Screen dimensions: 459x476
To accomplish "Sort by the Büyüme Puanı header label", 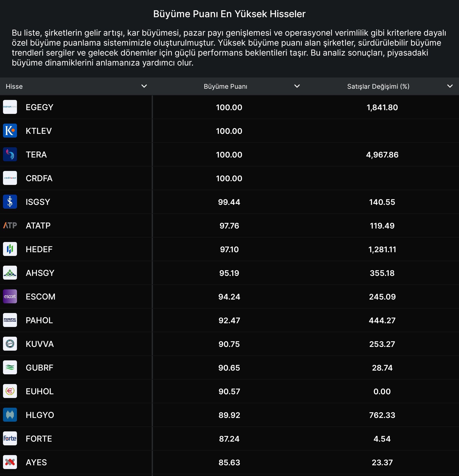I will click(225, 86).
